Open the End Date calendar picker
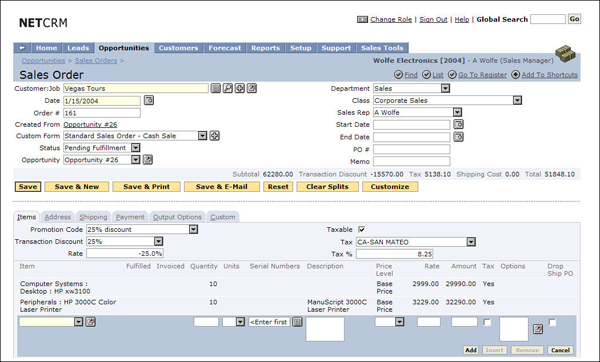600x362 pixels. point(458,137)
